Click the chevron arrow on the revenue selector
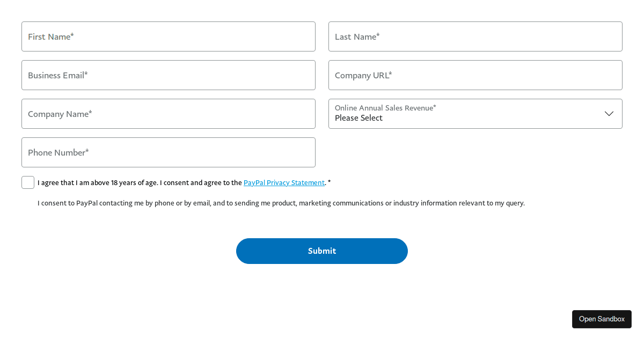This screenshot has width=644, height=338. click(609, 114)
